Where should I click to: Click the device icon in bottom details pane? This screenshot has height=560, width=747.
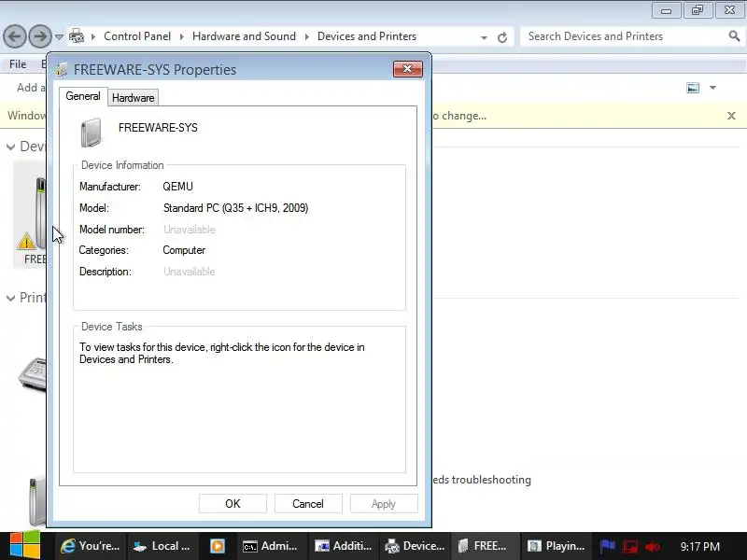[x=37, y=501]
